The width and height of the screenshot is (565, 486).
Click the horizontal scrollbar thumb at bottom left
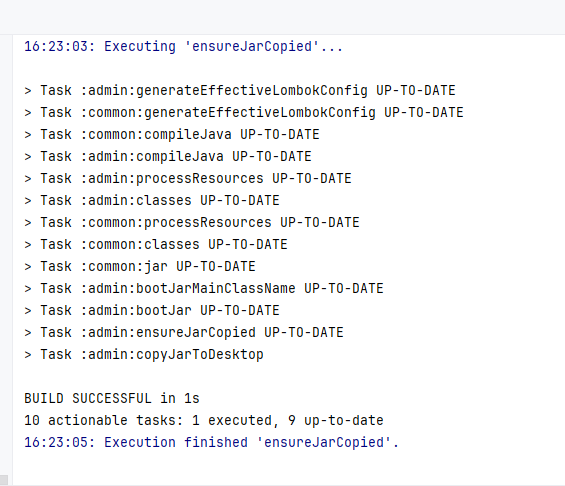coord(4,480)
